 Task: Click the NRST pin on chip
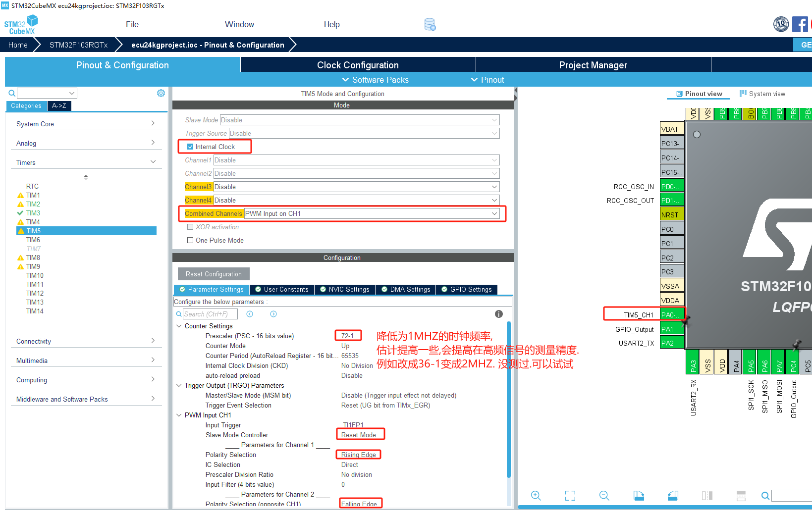(672, 215)
